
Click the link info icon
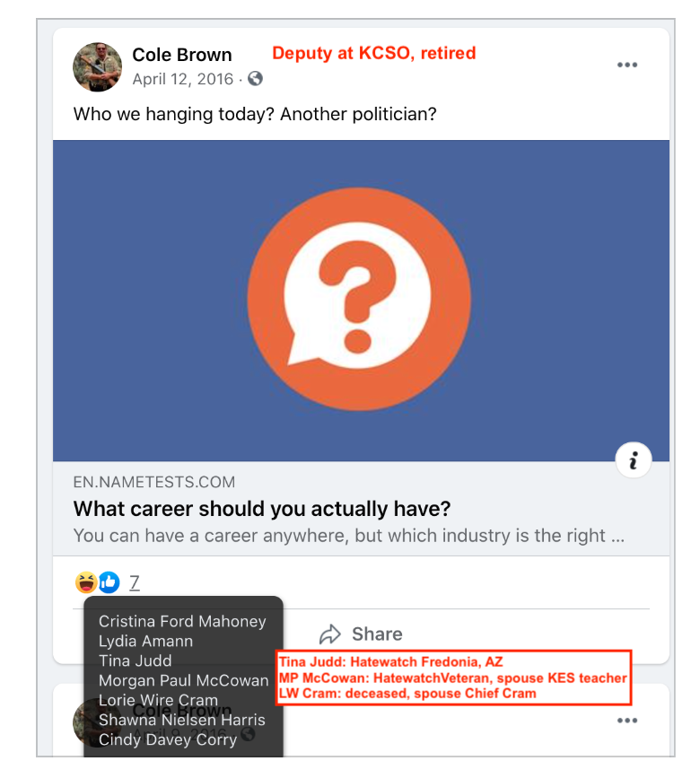[633, 460]
